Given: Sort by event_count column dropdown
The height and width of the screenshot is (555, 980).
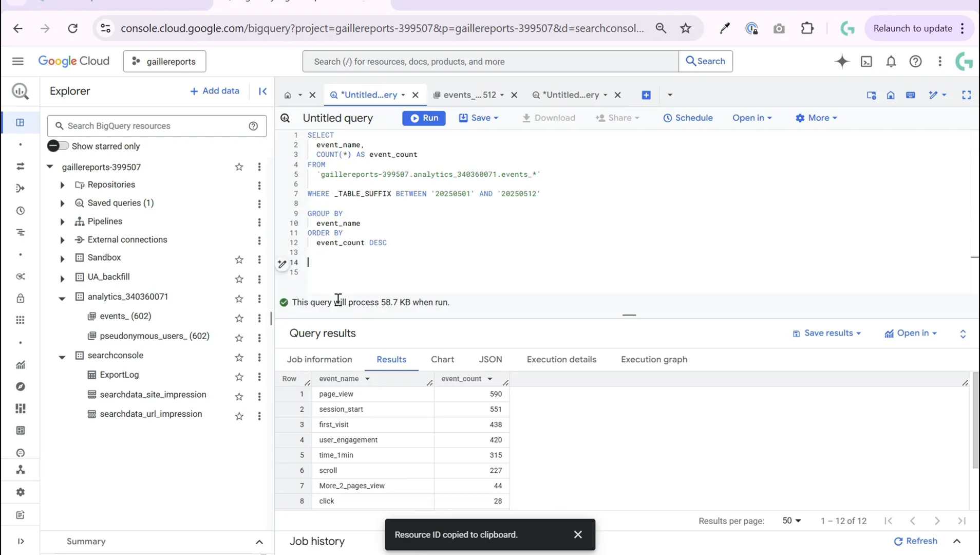Looking at the screenshot, I should point(489,379).
